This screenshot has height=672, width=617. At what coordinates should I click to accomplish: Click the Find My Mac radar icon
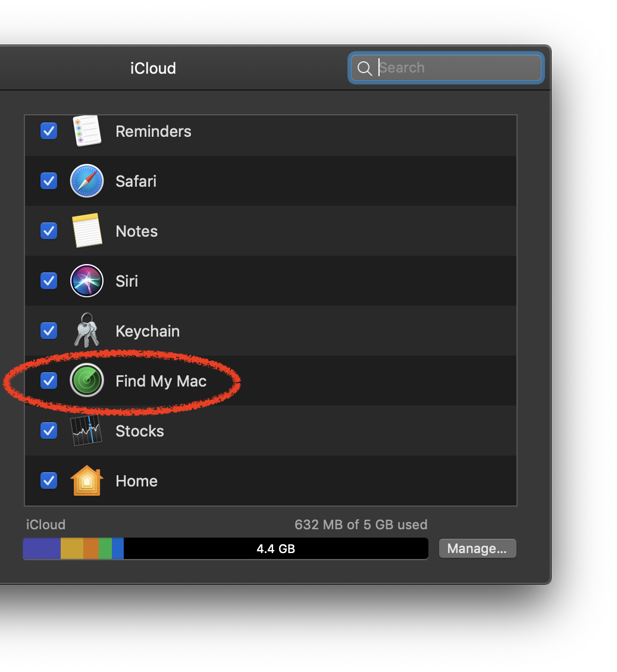pyautogui.click(x=87, y=381)
